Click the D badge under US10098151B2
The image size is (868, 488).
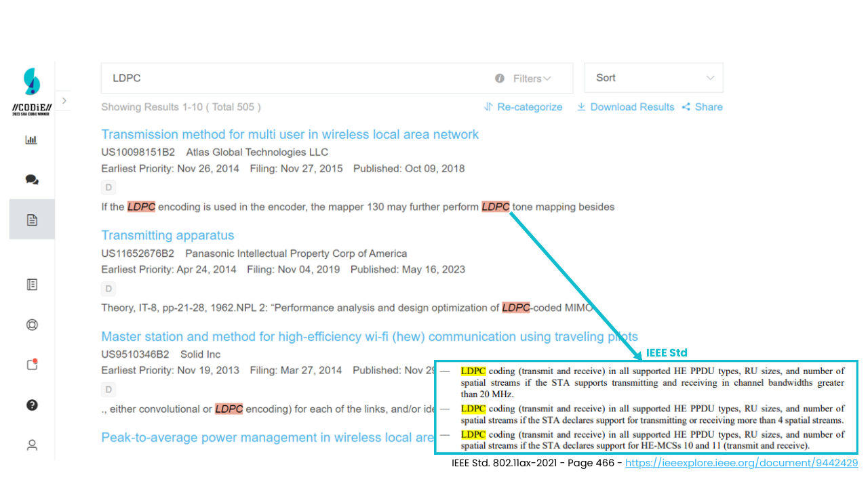108,188
